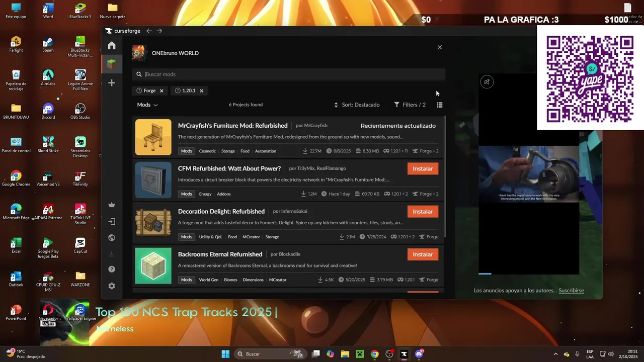Viewport: 644px width, 362px height.
Task: Select Energy tag on CFM Refurbished
Action: click(205, 194)
